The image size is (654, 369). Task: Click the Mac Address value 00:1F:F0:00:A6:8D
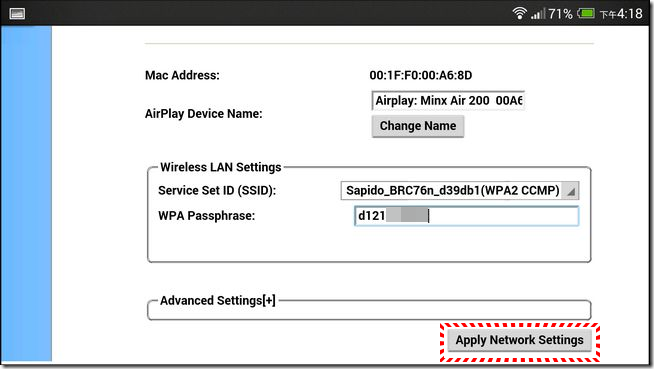(420, 75)
